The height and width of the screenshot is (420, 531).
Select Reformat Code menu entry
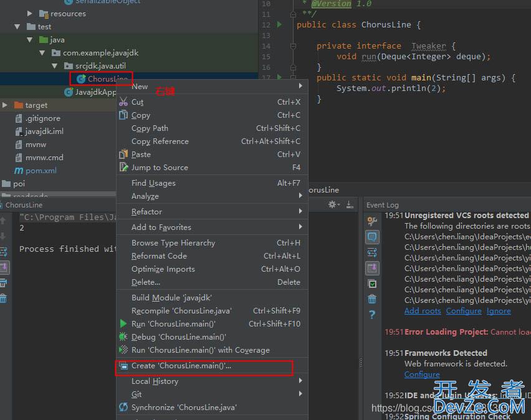(x=213, y=255)
